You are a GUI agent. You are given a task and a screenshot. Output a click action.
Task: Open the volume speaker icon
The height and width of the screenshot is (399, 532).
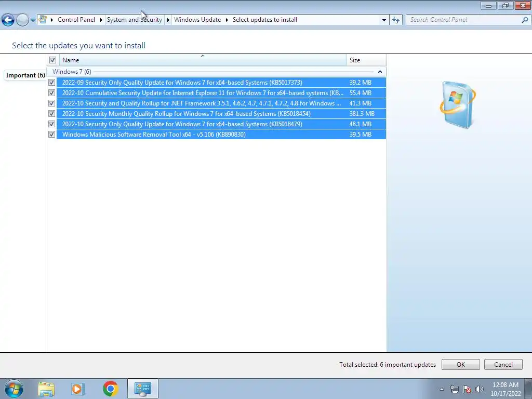(480, 389)
